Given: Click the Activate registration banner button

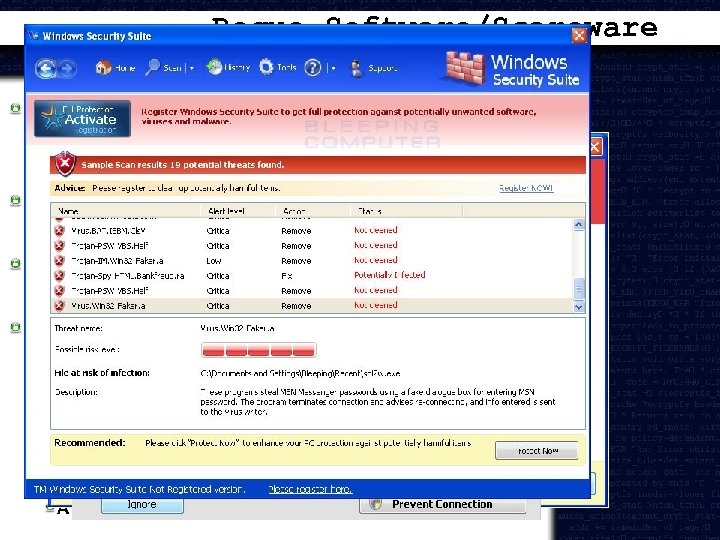Looking at the screenshot, I should point(82,118).
